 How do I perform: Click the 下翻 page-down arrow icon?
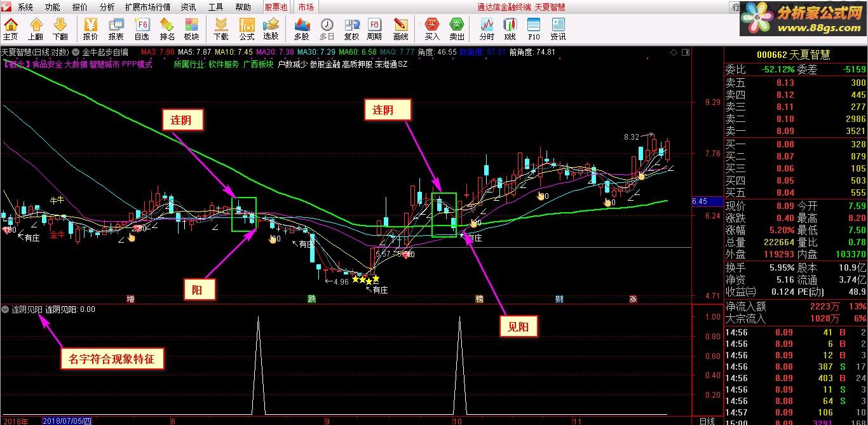point(60,29)
